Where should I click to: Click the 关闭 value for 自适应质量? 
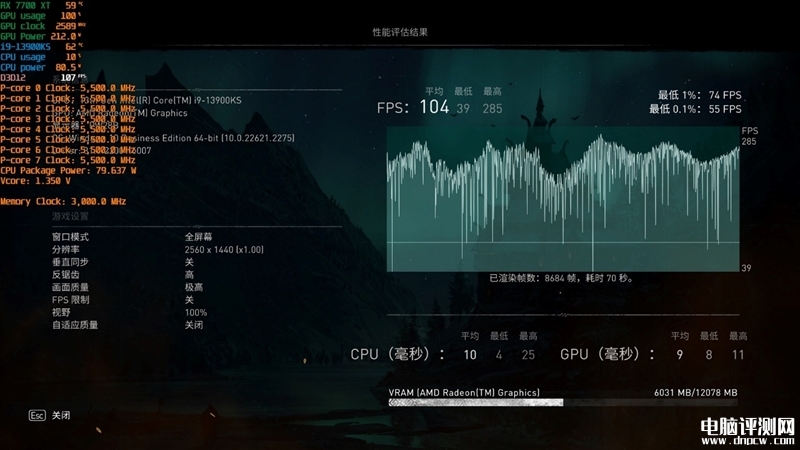coord(194,325)
